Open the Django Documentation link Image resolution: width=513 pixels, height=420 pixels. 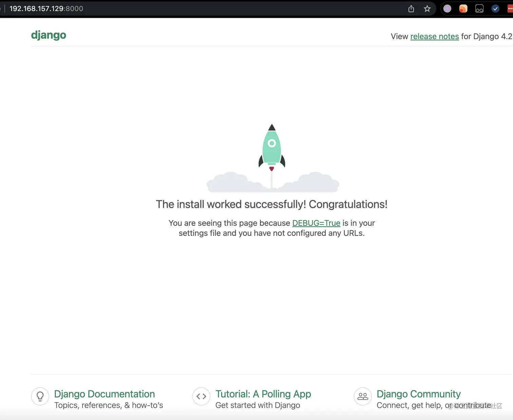pos(104,394)
